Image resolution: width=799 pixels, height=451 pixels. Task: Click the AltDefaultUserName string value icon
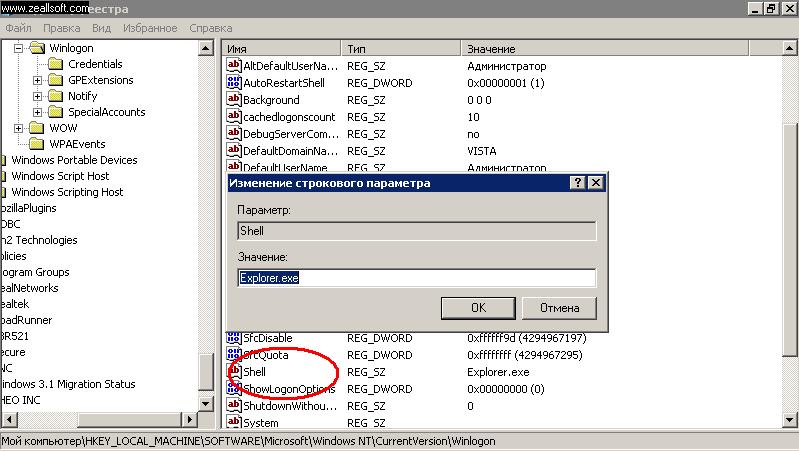tap(234, 66)
